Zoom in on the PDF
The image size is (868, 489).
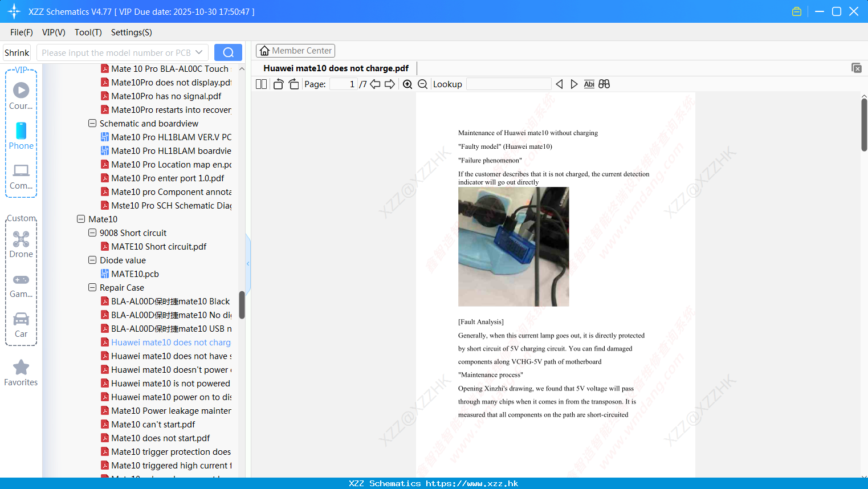(x=407, y=84)
